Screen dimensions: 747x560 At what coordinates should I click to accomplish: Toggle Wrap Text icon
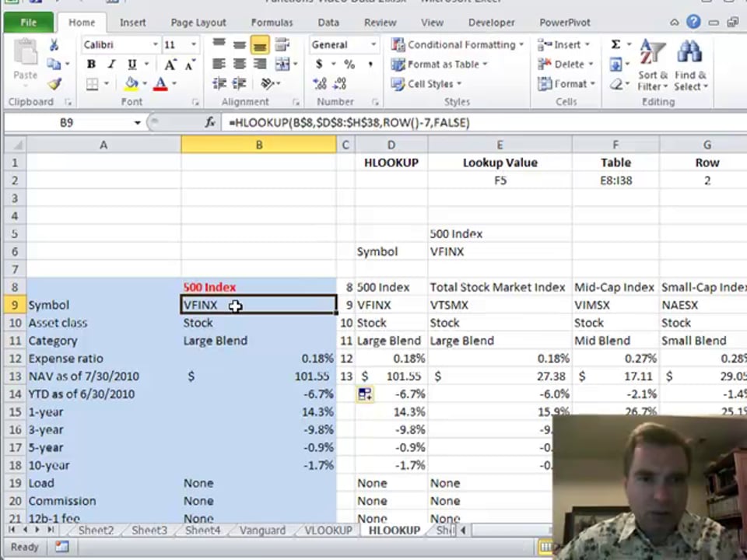coord(282,44)
